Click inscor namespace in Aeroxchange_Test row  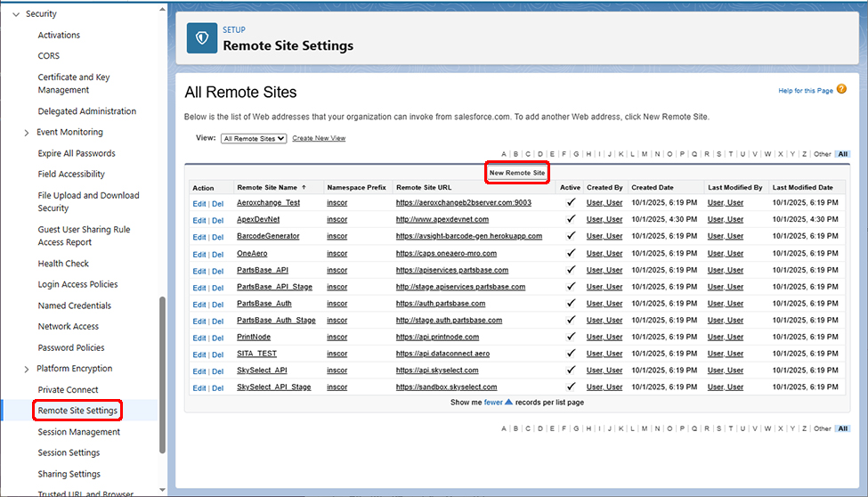pos(337,203)
